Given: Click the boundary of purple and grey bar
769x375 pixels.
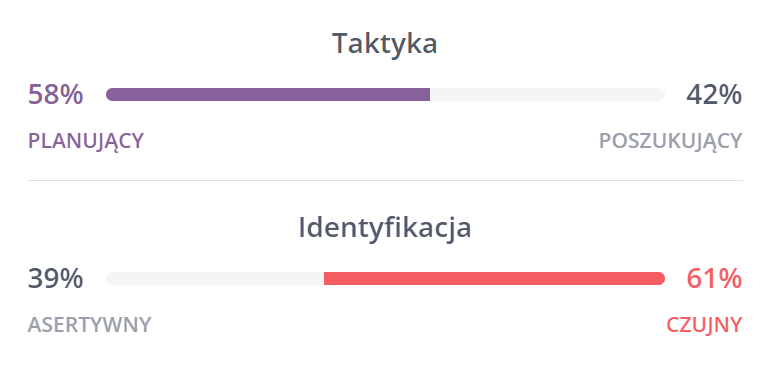Looking at the screenshot, I should pyautogui.click(x=430, y=95).
